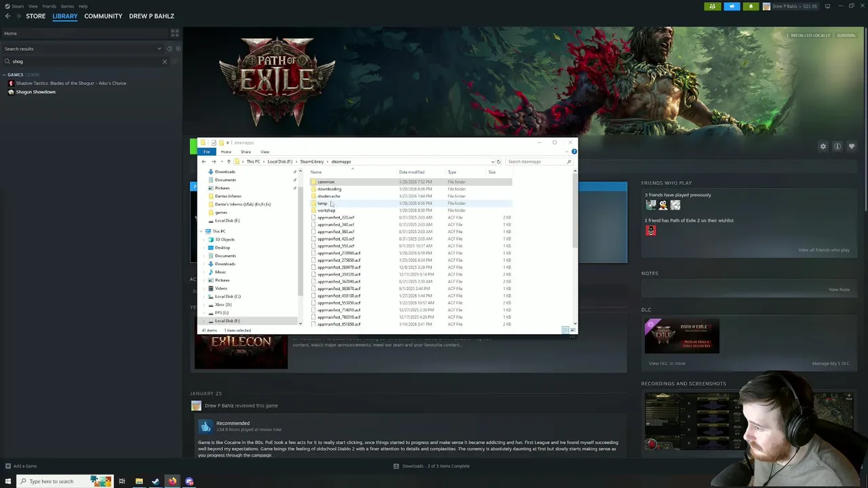Select the common folder in Explorer

click(412, 182)
